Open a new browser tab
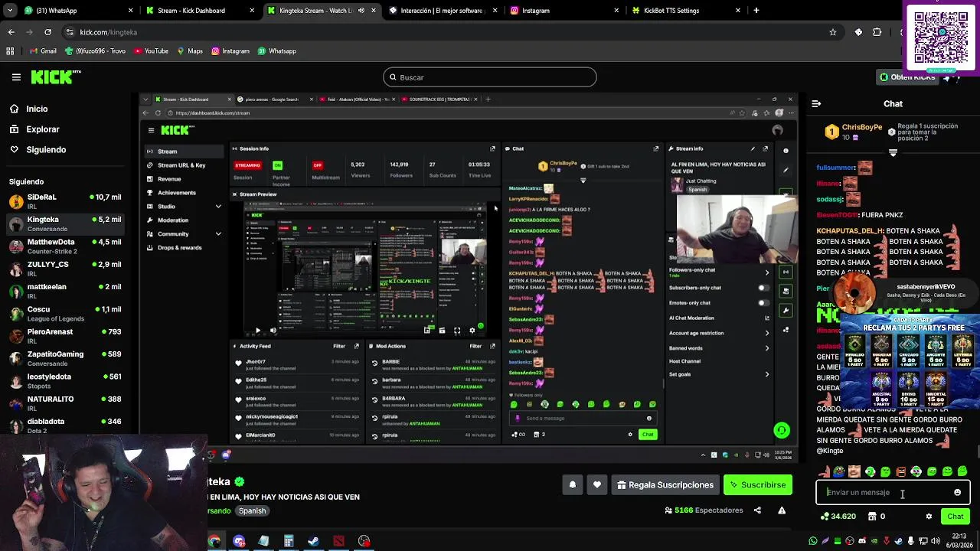The width and height of the screenshot is (980, 551). (x=756, y=11)
